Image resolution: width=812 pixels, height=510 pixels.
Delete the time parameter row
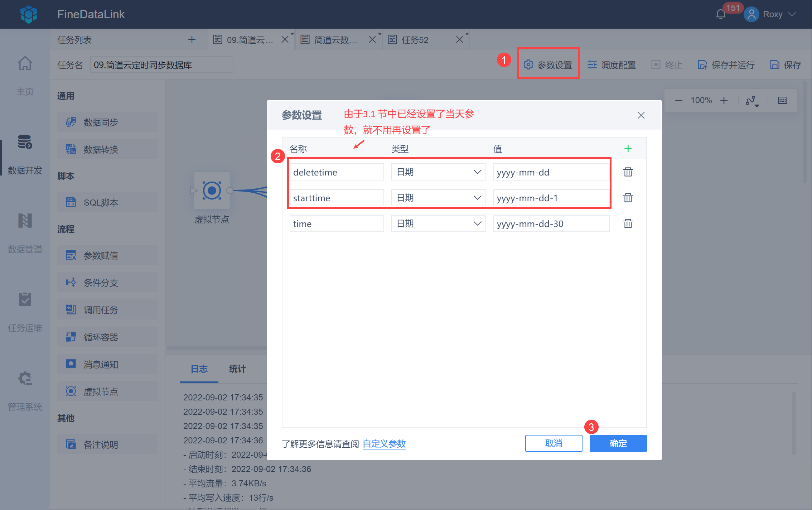(628, 224)
